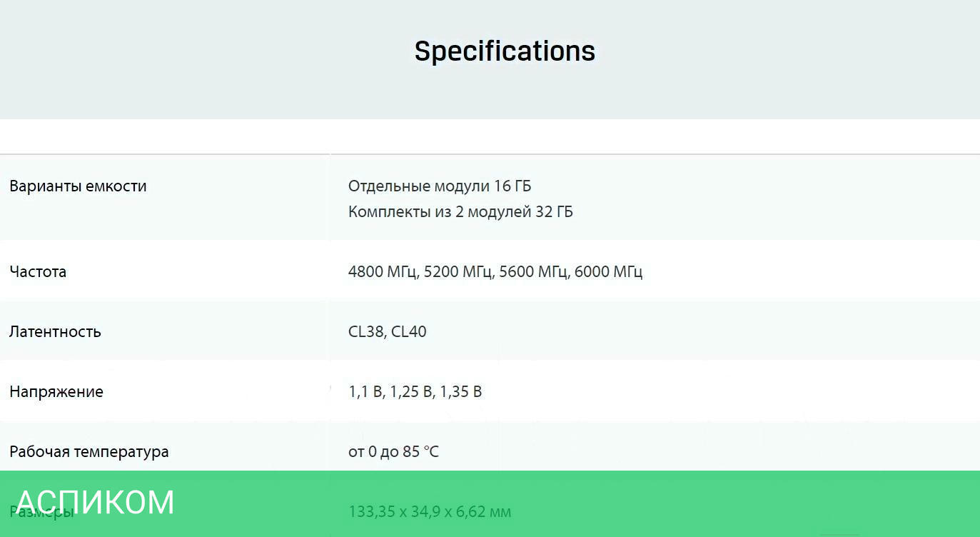Click the Отдельные модули 16 ГБ value
Viewport: 980px width, 537px height.
[x=440, y=186]
